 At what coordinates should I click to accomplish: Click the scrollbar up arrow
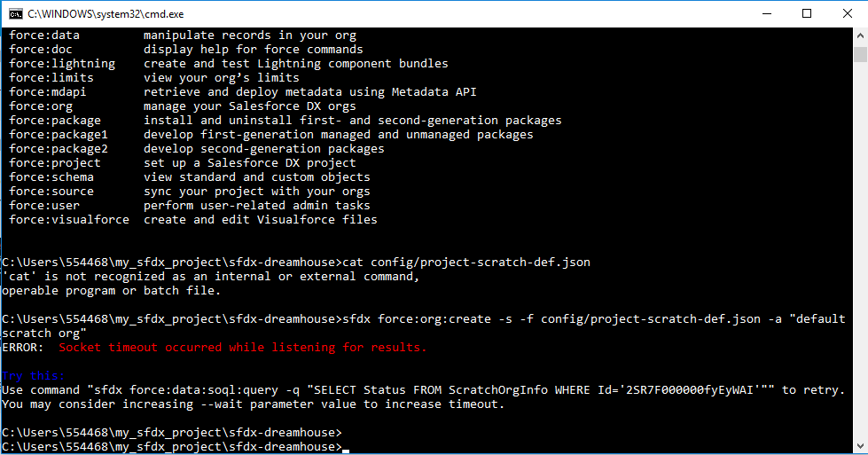pos(860,35)
